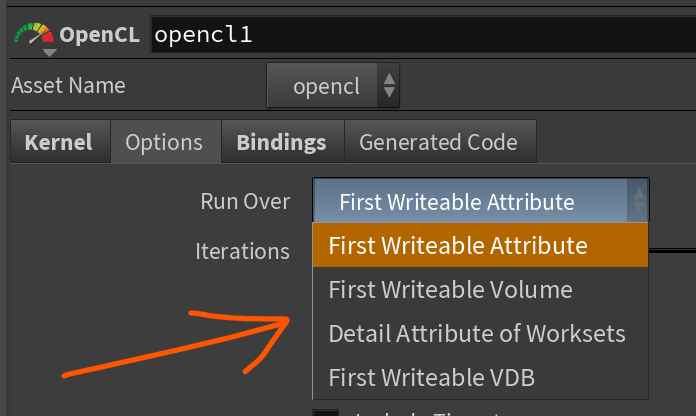
Task: Select First Writeable VDB option
Action: point(431,377)
